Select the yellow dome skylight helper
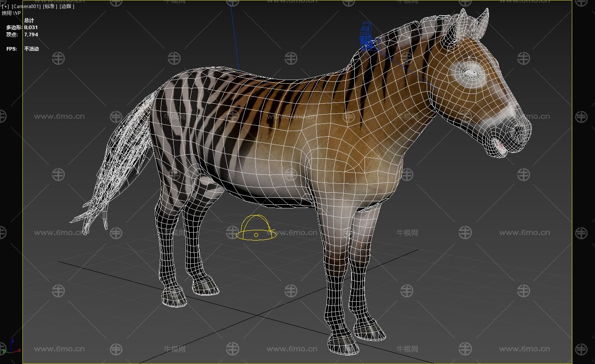Viewport: 595px width, 364px height. pos(256,228)
